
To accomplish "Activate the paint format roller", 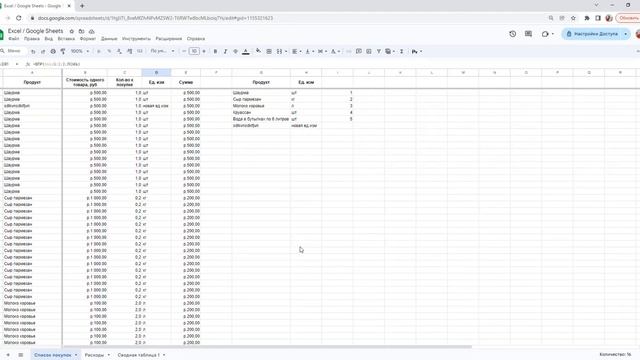I will point(63,51).
